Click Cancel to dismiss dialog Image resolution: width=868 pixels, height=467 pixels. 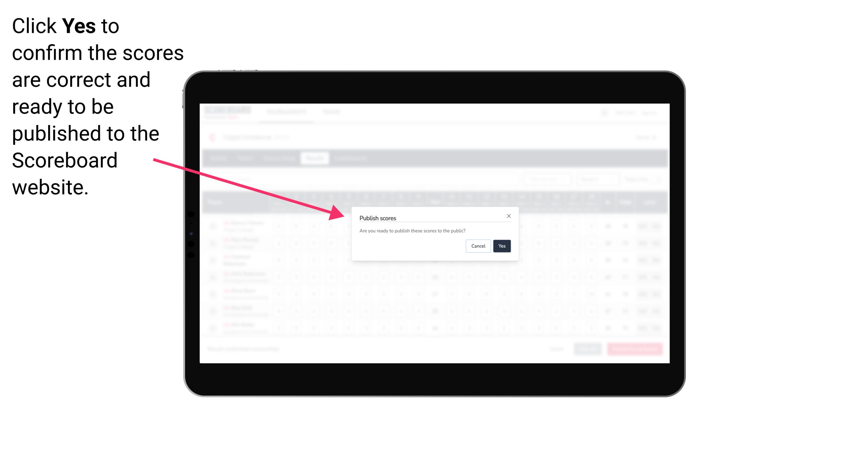click(478, 245)
